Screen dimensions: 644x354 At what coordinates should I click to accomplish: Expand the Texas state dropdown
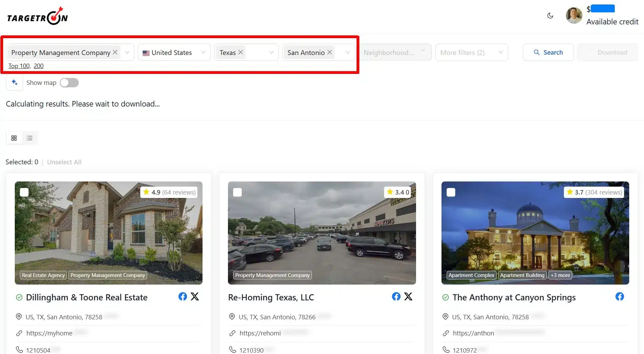(x=271, y=53)
